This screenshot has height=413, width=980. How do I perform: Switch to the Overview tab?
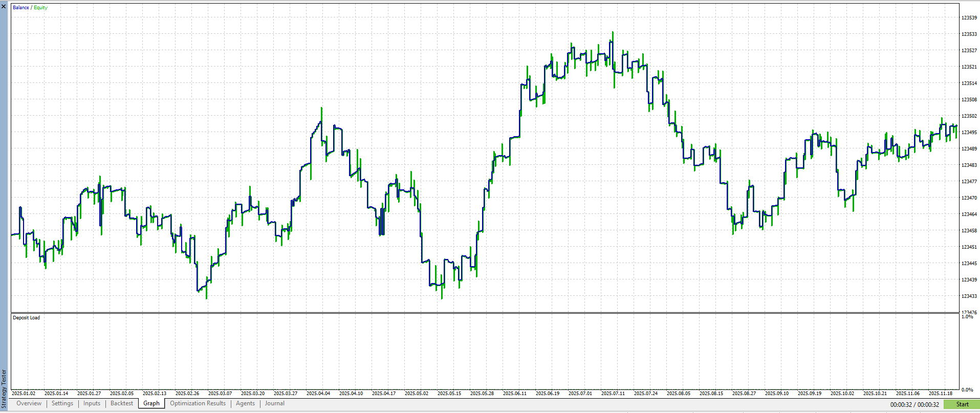pyautogui.click(x=29, y=404)
